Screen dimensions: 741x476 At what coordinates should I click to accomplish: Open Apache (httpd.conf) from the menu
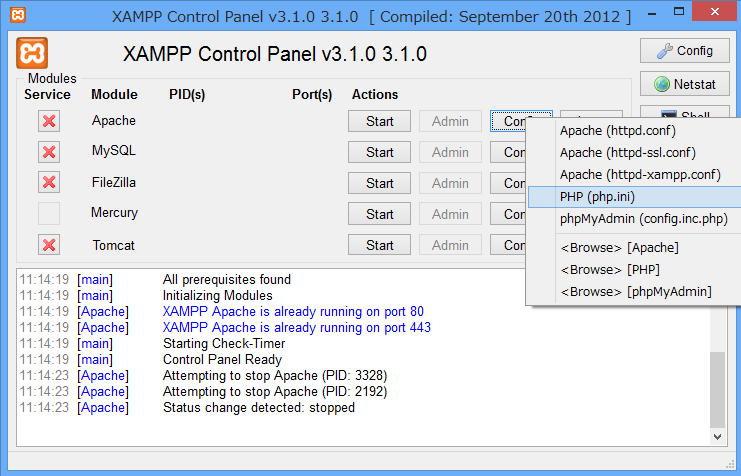click(634, 130)
